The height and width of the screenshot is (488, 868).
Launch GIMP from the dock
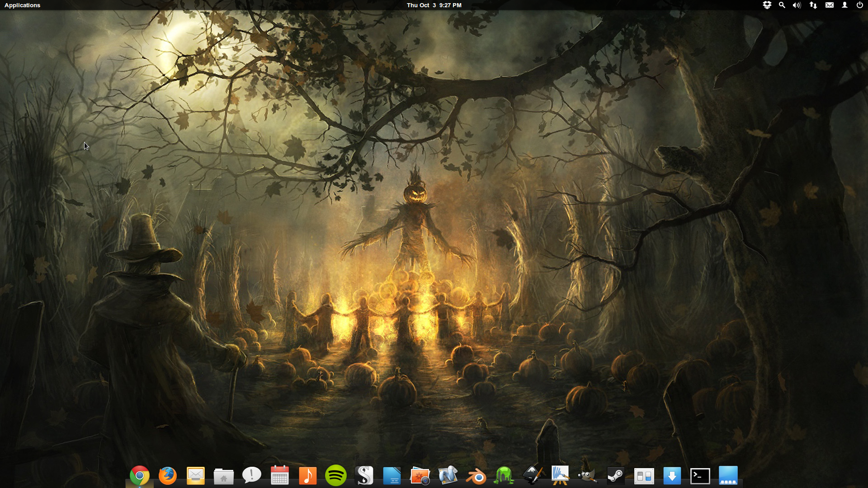[x=587, y=476]
